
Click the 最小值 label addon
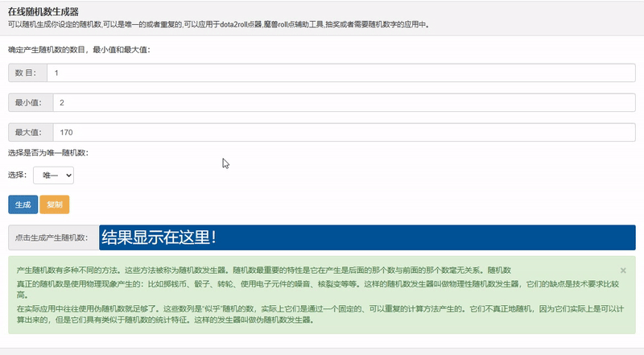point(31,103)
